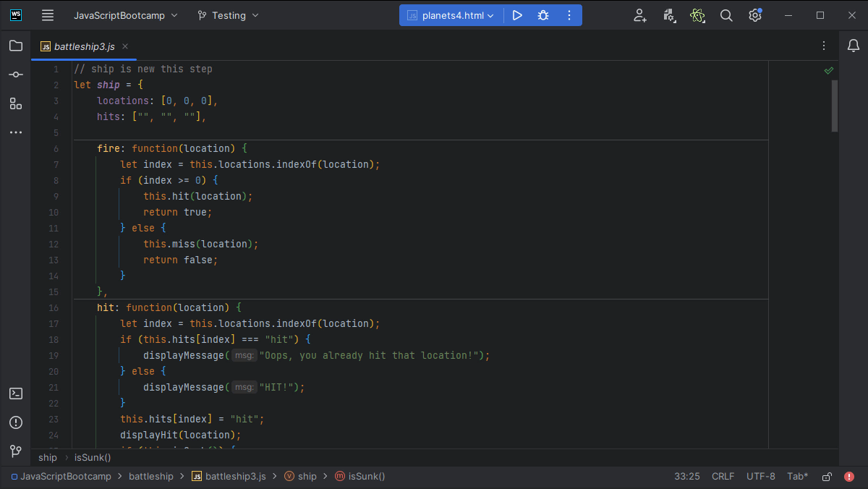The width and height of the screenshot is (868, 489).
Task: Click the Run button for planets4.html
Action: tap(516, 15)
